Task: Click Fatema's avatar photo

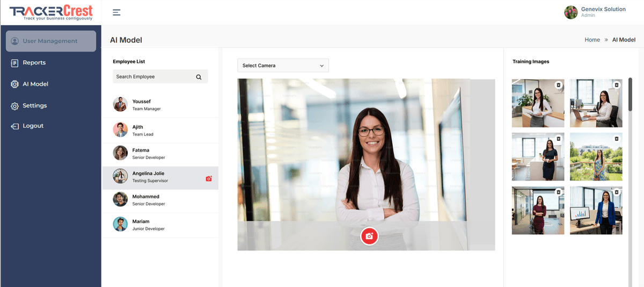Action: [120, 153]
